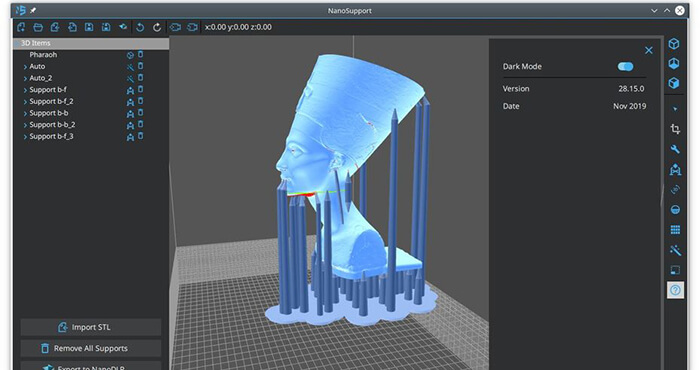700x370 pixels.
Task: Redo the last action
Action: (x=157, y=27)
